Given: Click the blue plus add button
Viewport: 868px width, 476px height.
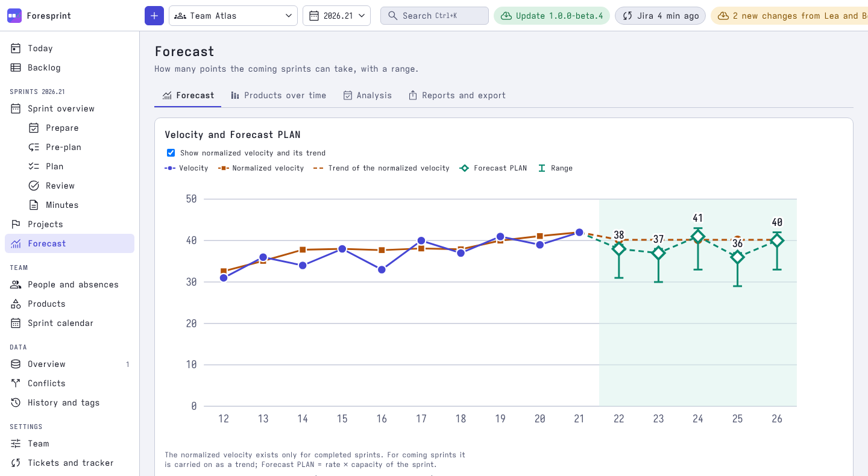Looking at the screenshot, I should [x=154, y=16].
